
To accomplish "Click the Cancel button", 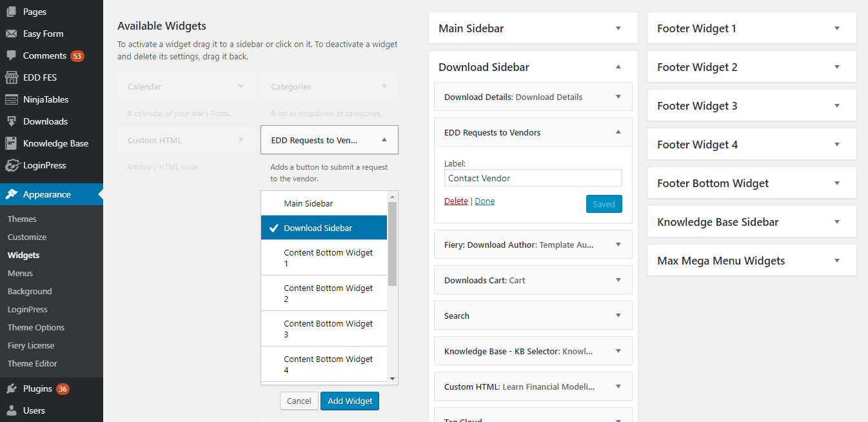I will click(x=299, y=401).
